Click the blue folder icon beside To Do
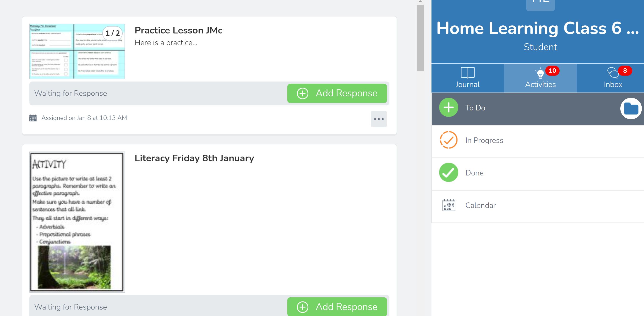Image resolution: width=644 pixels, height=316 pixels. click(631, 109)
